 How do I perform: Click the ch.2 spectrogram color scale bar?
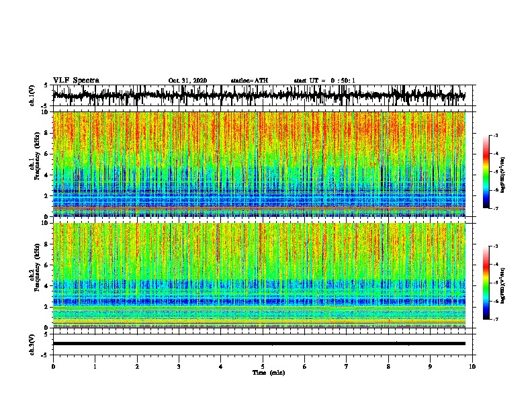pyautogui.click(x=486, y=283)
